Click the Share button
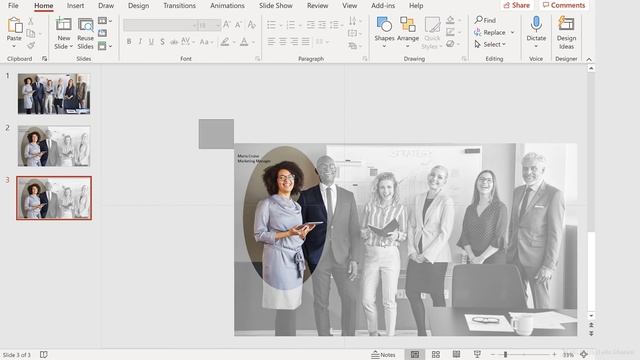This screenshot has width=640, height=360. click(x=517, y=5)
